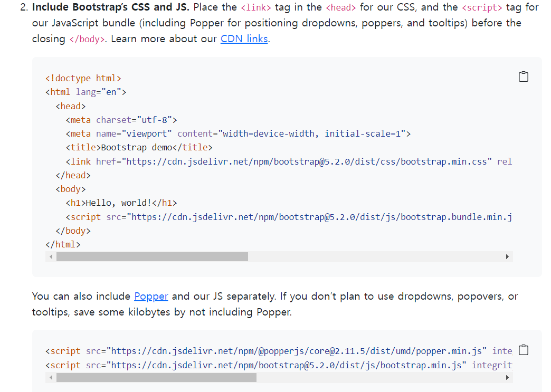Click scrollbar thumb under script snippet
551x392 pixels.
tap(156, 378)
